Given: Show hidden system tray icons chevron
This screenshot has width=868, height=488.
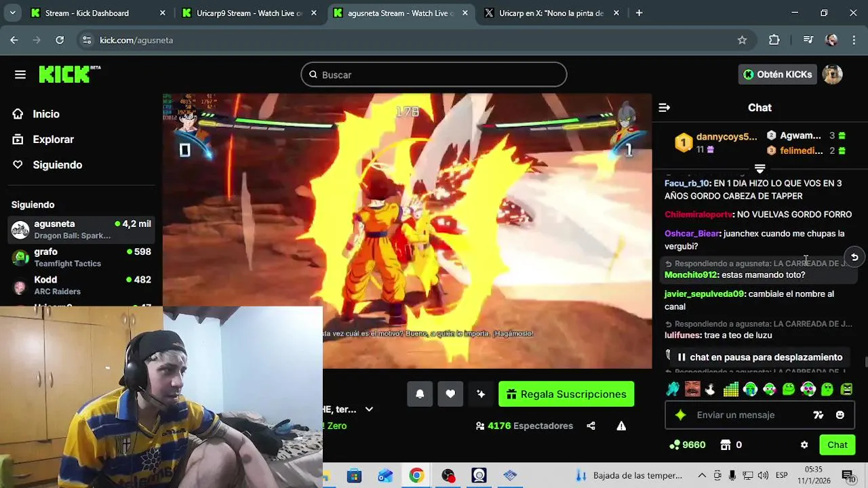Looking at the screenshot, I should click(702, 475).
